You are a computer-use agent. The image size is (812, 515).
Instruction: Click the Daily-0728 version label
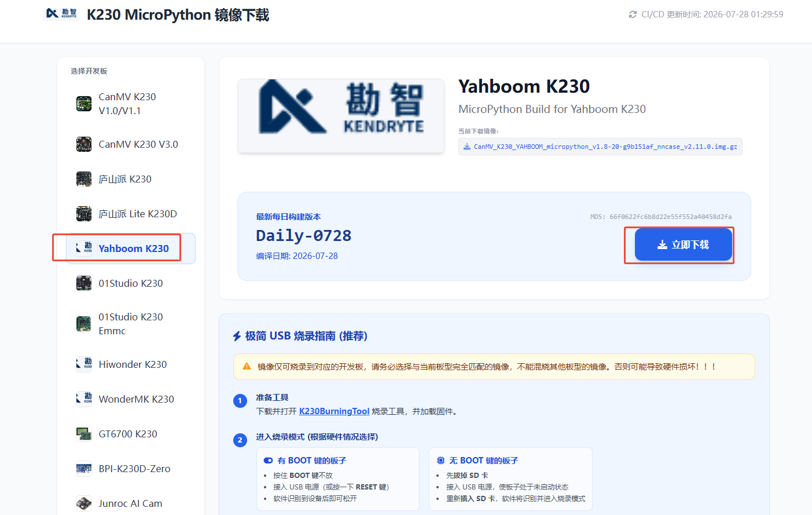click(304, 236)
